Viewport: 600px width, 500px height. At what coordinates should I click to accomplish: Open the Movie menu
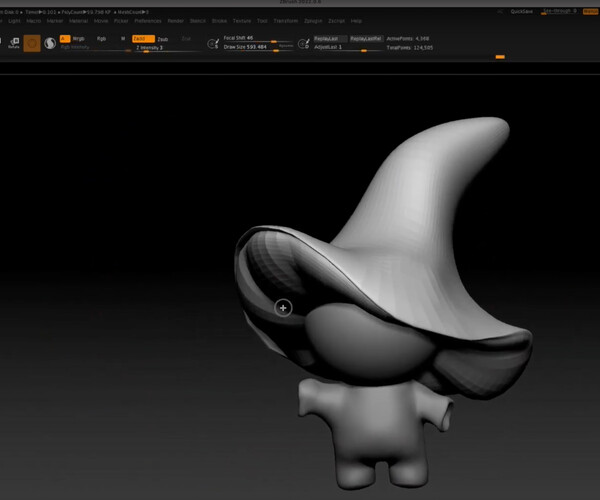click(101, 21)
